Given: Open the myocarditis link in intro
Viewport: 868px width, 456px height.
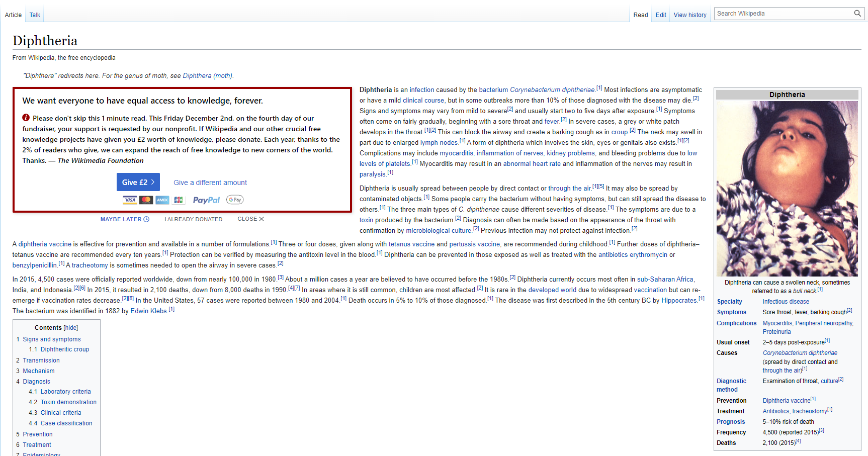Looking at the screenshot, I should 457,153.
